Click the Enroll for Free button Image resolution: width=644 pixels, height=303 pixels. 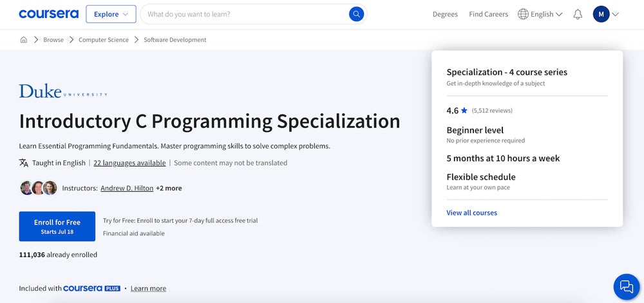(x=57, y=226)
